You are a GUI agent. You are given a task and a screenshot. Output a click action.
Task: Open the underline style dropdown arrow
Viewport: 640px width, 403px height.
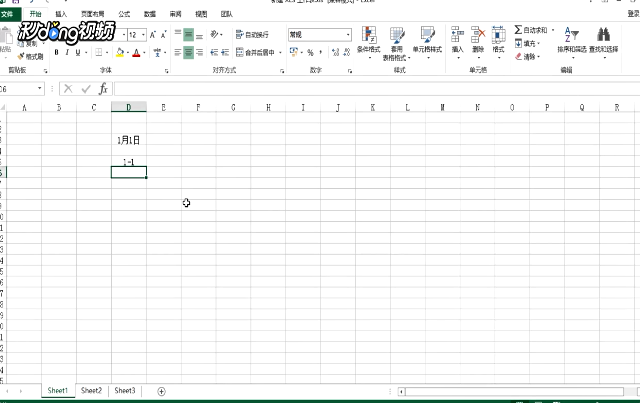86,53
